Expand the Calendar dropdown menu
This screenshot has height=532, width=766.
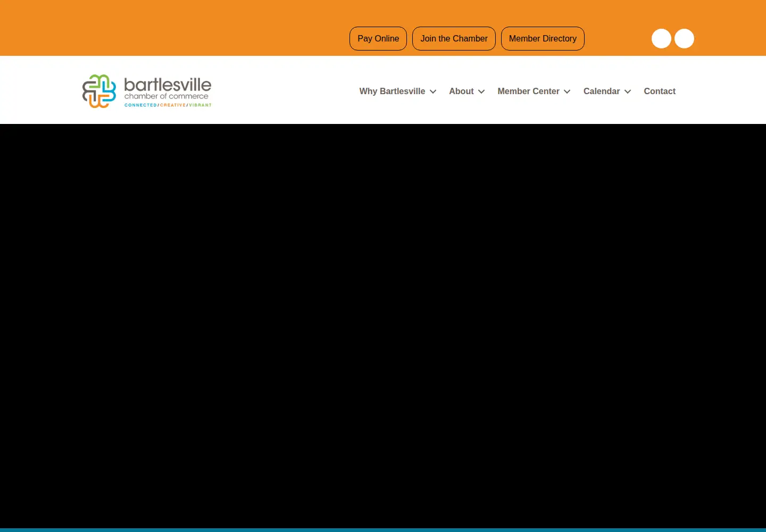(607, 92)
